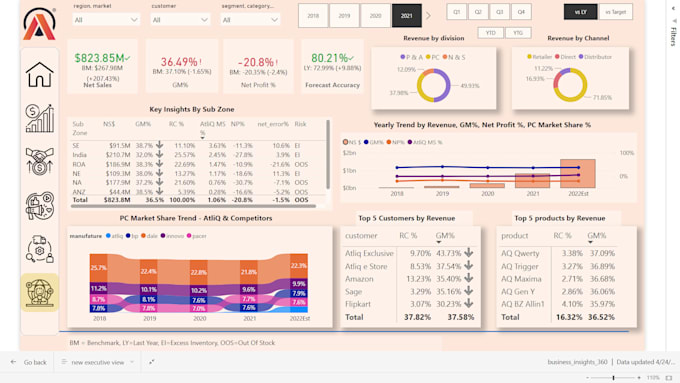Click sort arrow under AtliQ MS % header
Image resolution: width=680 pixels, height=383 pixels.
[x=202, y=138]
